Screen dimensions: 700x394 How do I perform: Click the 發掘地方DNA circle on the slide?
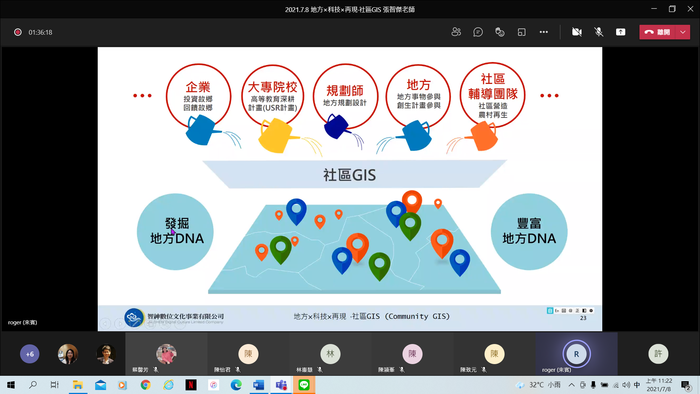175,231
